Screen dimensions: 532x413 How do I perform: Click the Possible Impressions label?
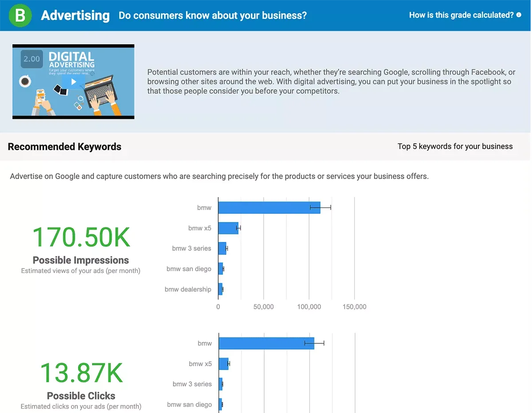[81, 260]
